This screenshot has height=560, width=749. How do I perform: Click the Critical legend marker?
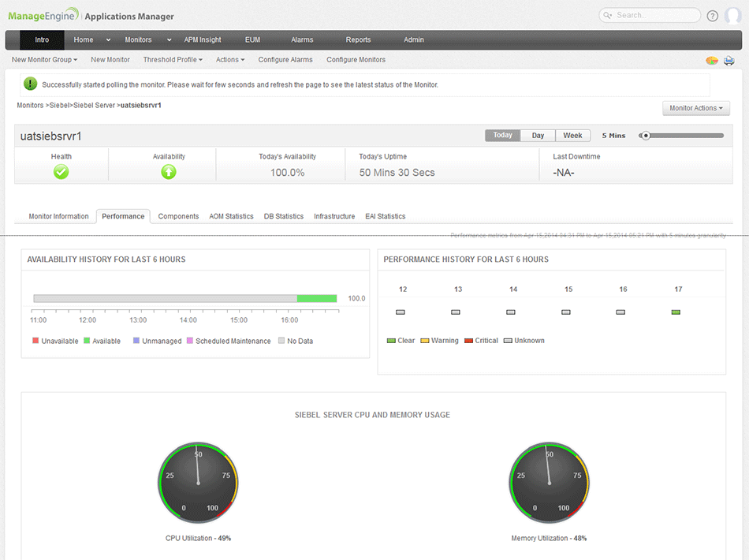coord(468,341)
